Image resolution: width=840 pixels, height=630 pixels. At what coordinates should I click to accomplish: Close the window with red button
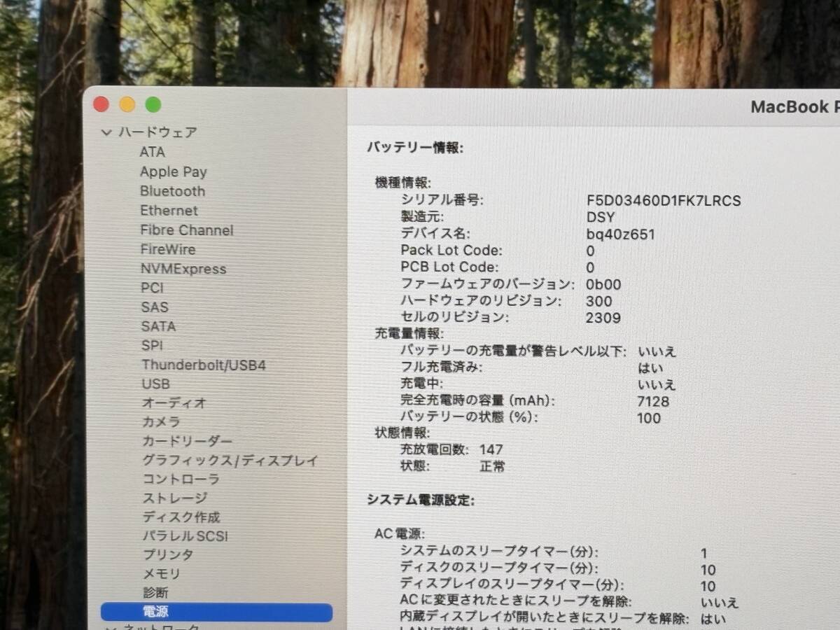click(101, 104)
